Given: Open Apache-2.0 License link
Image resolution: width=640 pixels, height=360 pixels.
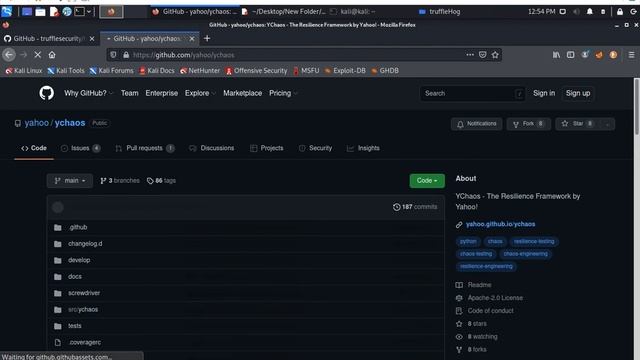Looking at the screenshot, I should coord(495,298).
